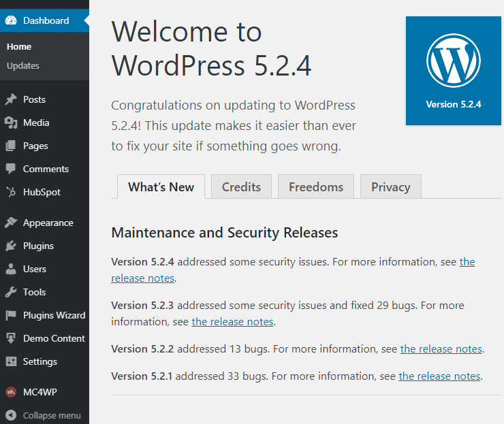Click the Dashboard gauge icon
The width and height of the screenshot is (504, 424).
tap(11, 20)
